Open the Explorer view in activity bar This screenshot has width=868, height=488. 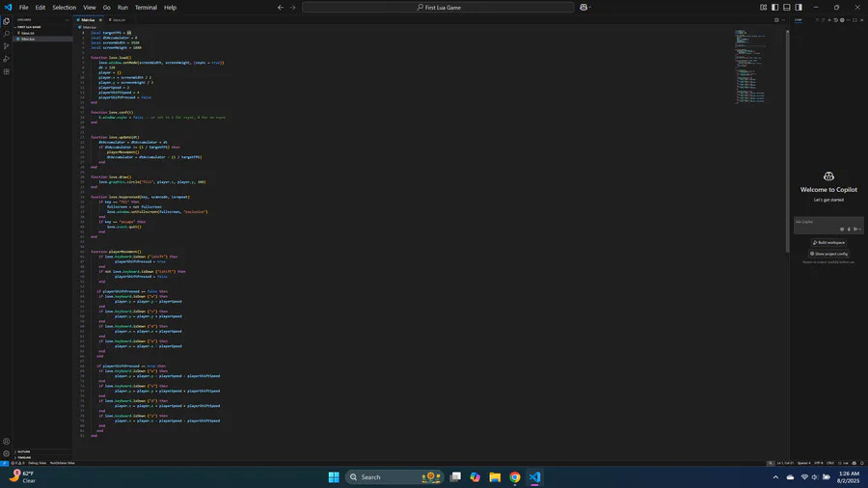tap(6, 21)
